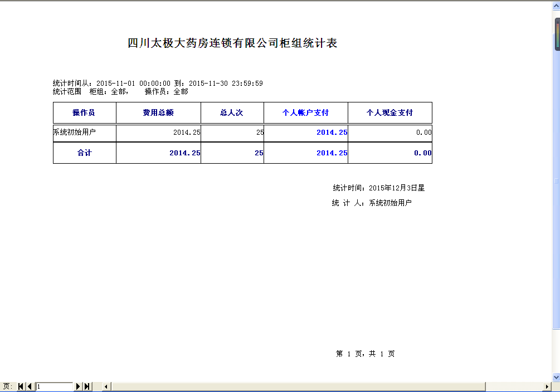Click the horizontal scrollbar left arrow
The height and width of the screenshot is (392, 560).
pos(106,386)
